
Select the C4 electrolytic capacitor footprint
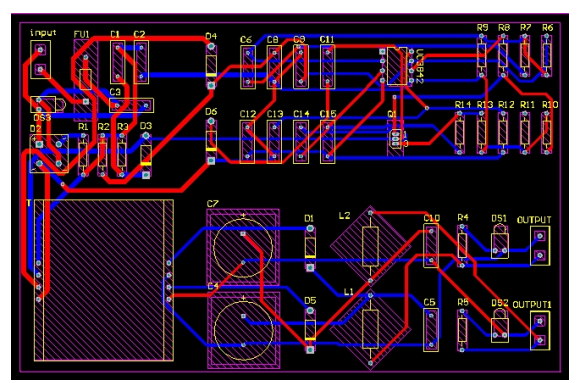tap(243, 331)
